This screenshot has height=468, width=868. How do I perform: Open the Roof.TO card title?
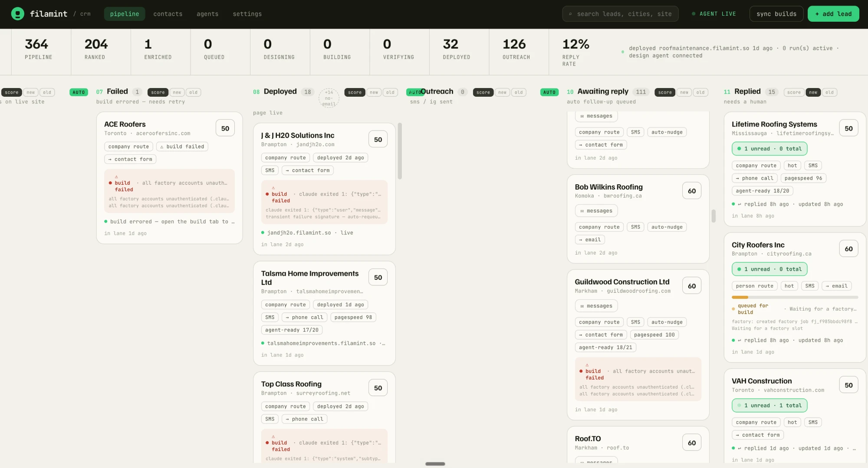(x=588, y=439)
